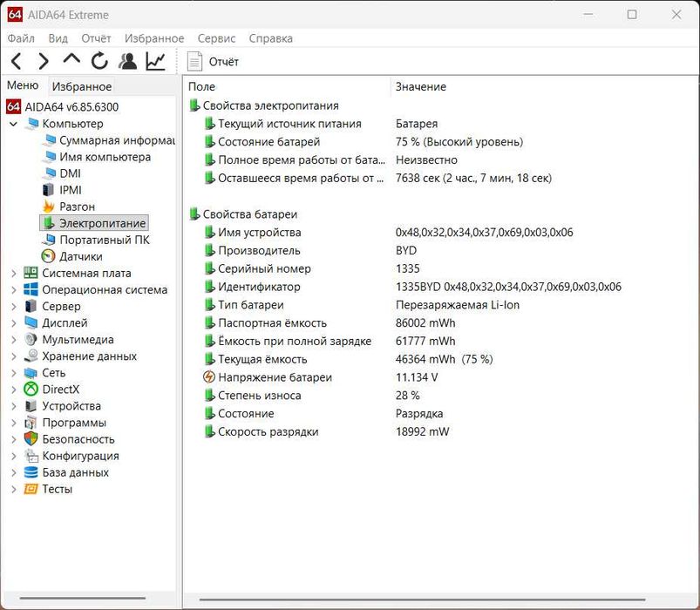This screenshot has width=700, height=610.
Task: Click the Отчёт report toolbar button
Action: pos(213,62)
